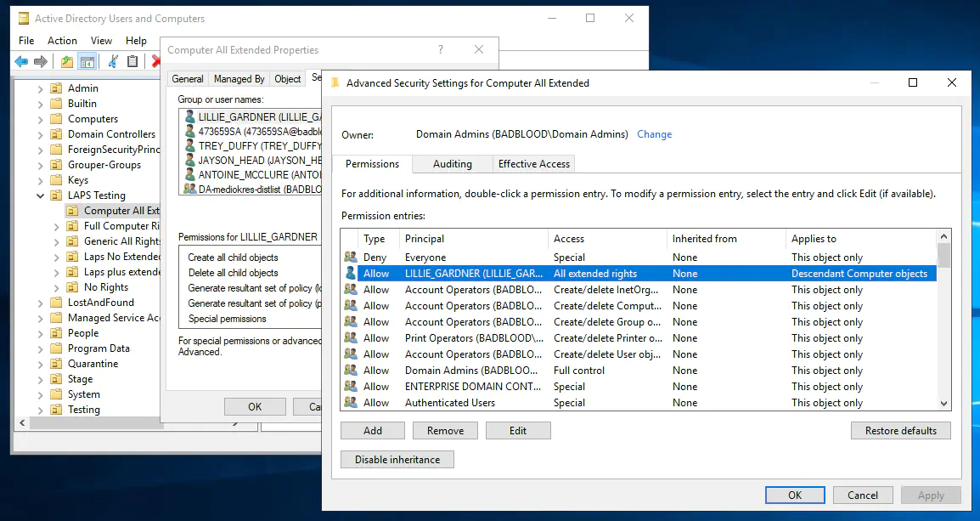Image resolution: width=980 pixels, height=521 pixels.
Task: Click the Add button
Action: coord(373,430)
